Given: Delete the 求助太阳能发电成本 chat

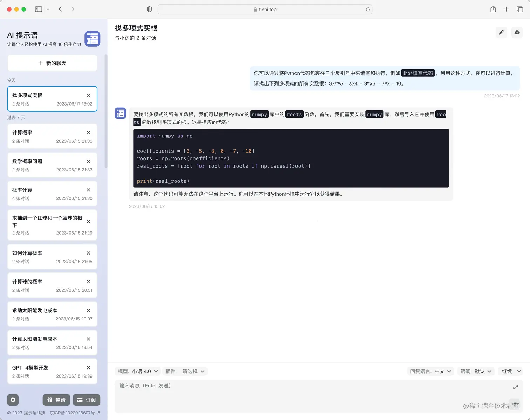Looking at the screenshot, I should click(88, 310).
